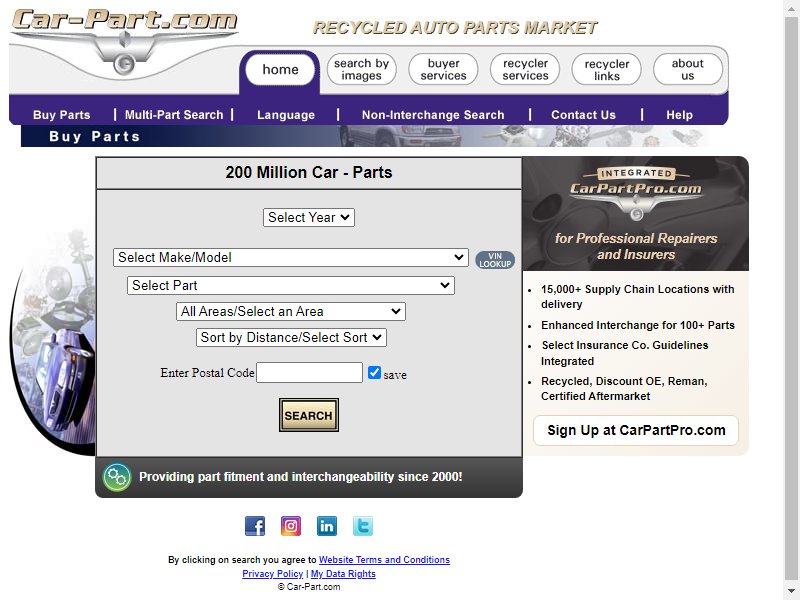Click 'Recycled Auto Parts Market' tagline
The height and width of the screenshot is (600, 800).
(455, 28)
